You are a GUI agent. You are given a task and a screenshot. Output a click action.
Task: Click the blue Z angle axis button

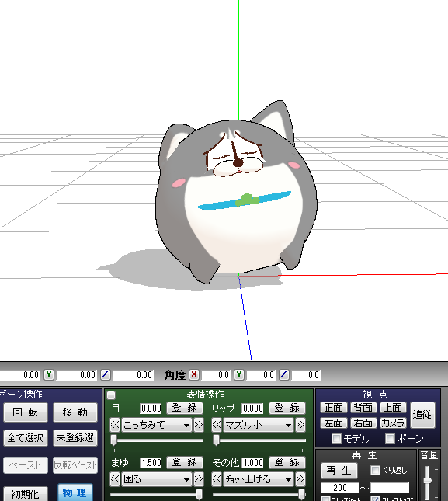tap(284, 374)
